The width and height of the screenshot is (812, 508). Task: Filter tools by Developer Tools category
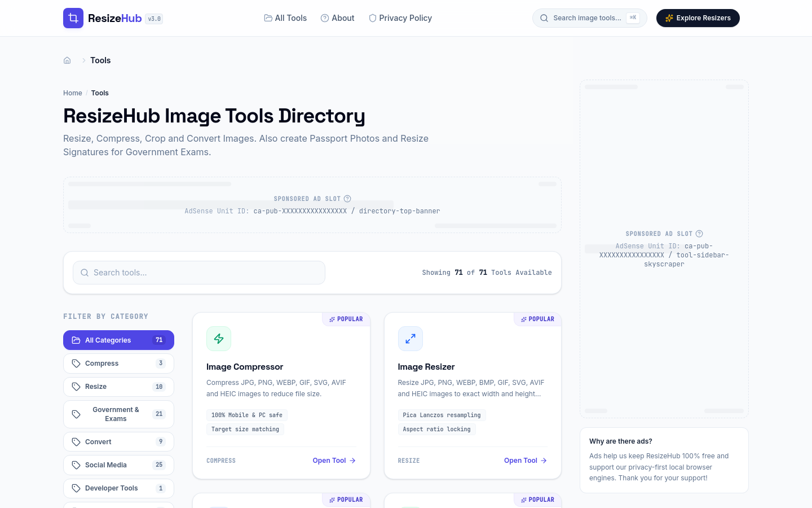tap(118, 488)
